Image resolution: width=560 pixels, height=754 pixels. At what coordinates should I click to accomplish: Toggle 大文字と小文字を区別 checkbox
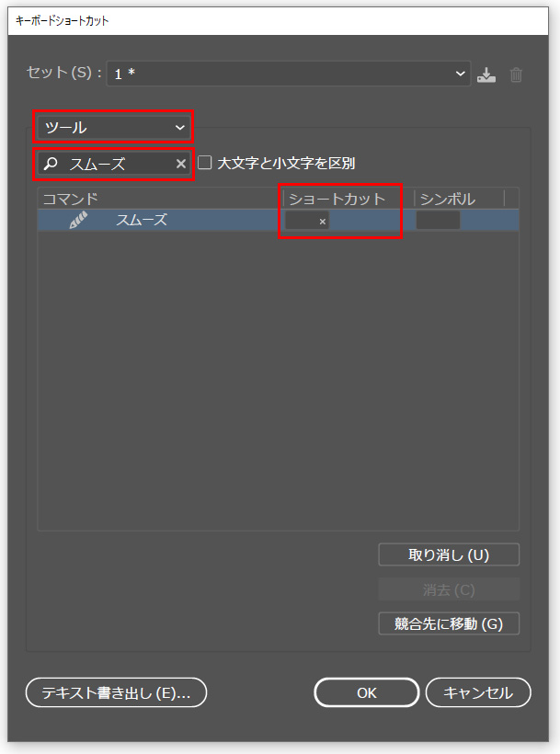pos(205,163)
